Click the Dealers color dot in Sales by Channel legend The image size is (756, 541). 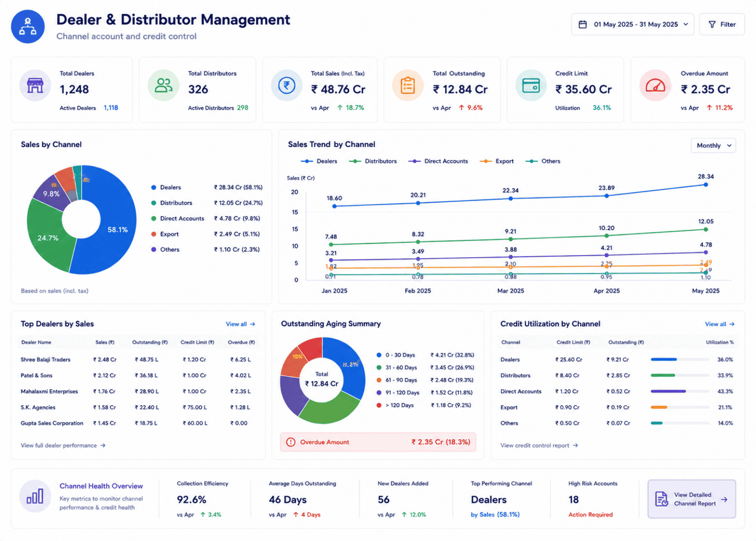click(154, 187)
